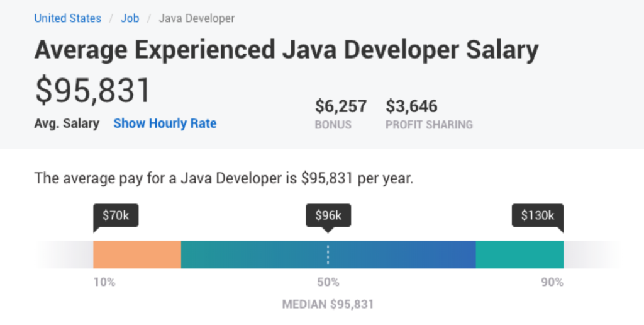Select the blue middle salary segment
The height and width of the screenshot is (325, 644).
pos(328,254)
